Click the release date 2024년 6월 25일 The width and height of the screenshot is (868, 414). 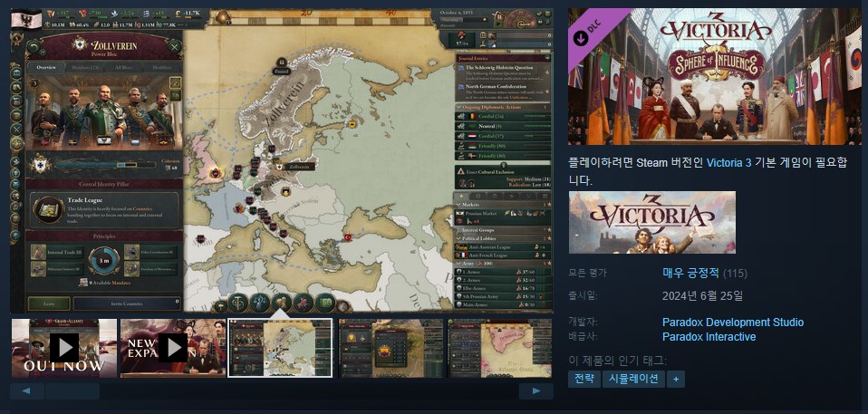(x=702, y=295)
